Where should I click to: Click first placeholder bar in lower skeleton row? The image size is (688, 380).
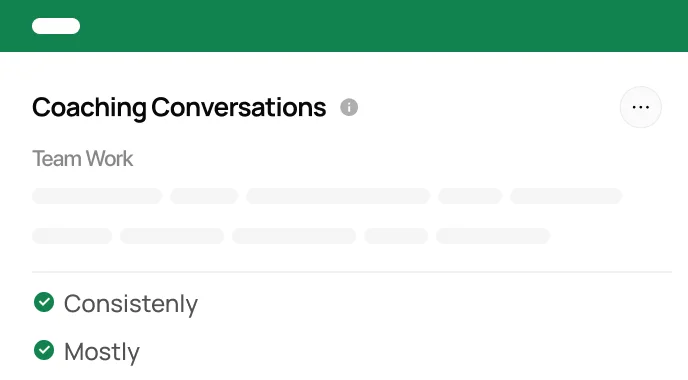(x=72, y=236)
